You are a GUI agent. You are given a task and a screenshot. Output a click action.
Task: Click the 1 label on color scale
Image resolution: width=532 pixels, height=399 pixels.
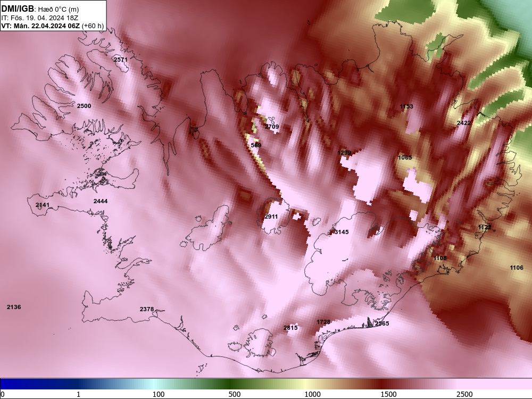pos(79,394)
